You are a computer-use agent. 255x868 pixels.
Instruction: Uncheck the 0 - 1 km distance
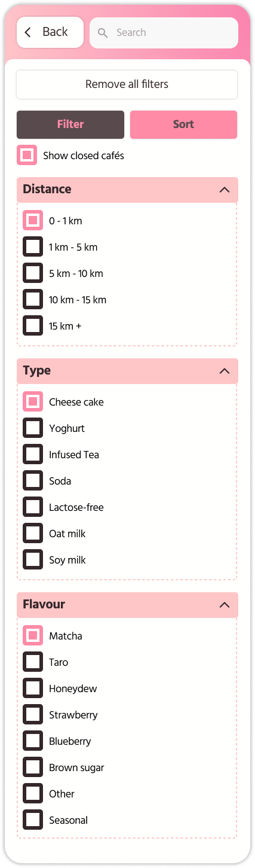click(x=33, y=220)
